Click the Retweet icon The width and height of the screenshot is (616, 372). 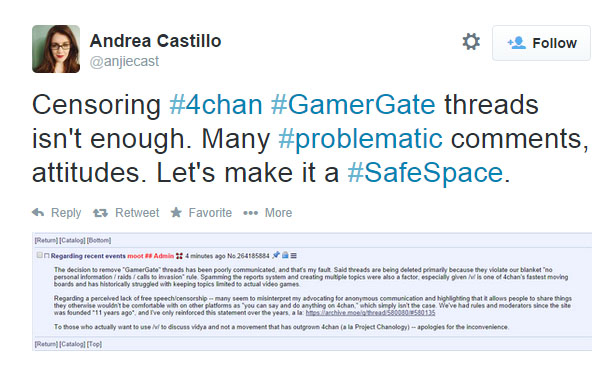pyautogui.click(x=100, y=213)
